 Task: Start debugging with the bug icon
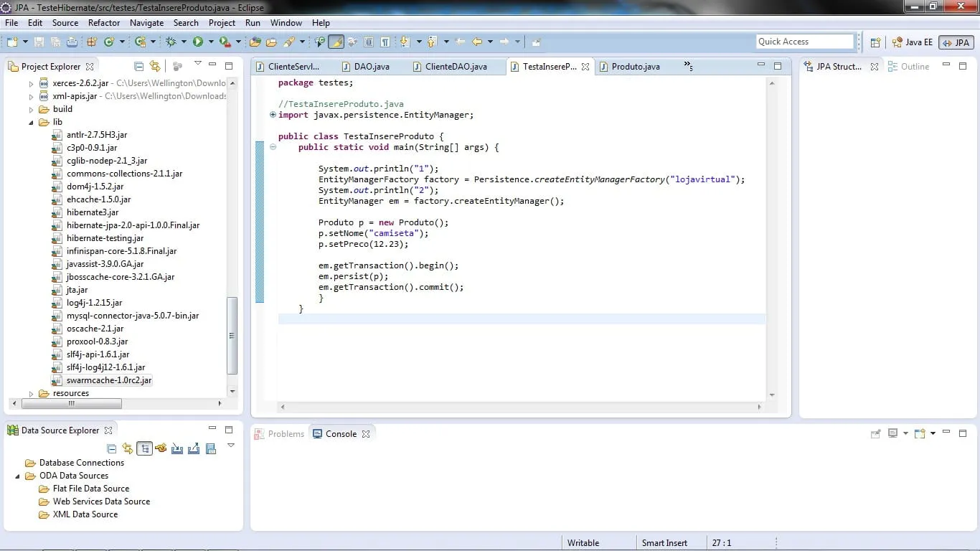tap(171, 42)
